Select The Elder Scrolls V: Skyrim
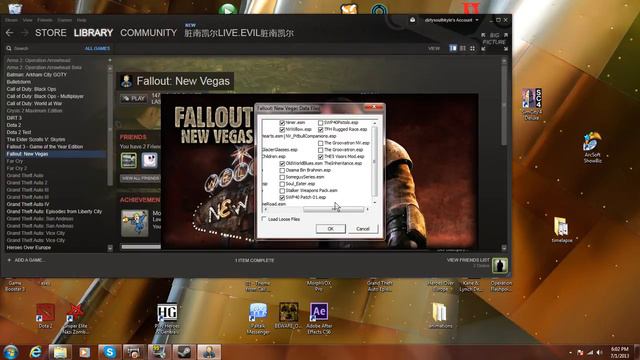The width and height of the screenshot is (640, 360). (x=36, y=140)
